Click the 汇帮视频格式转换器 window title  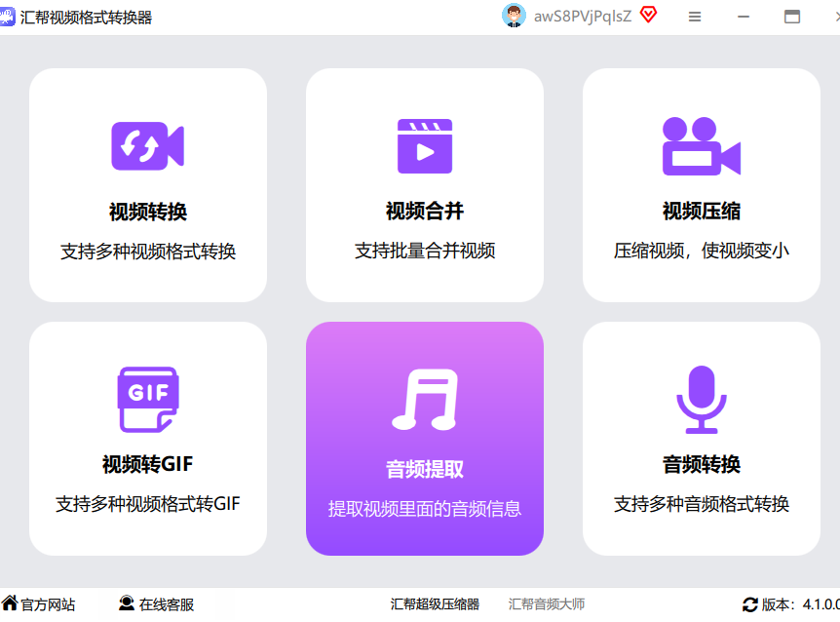point(87,18)
